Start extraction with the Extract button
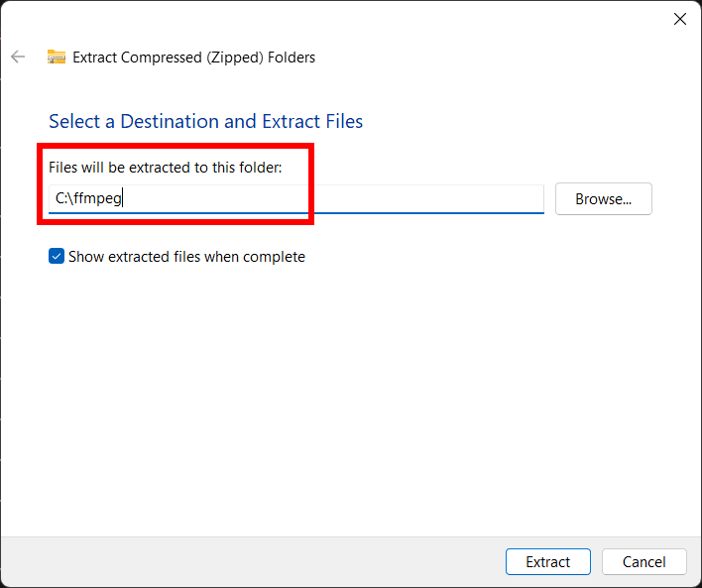 pos(547,562)
